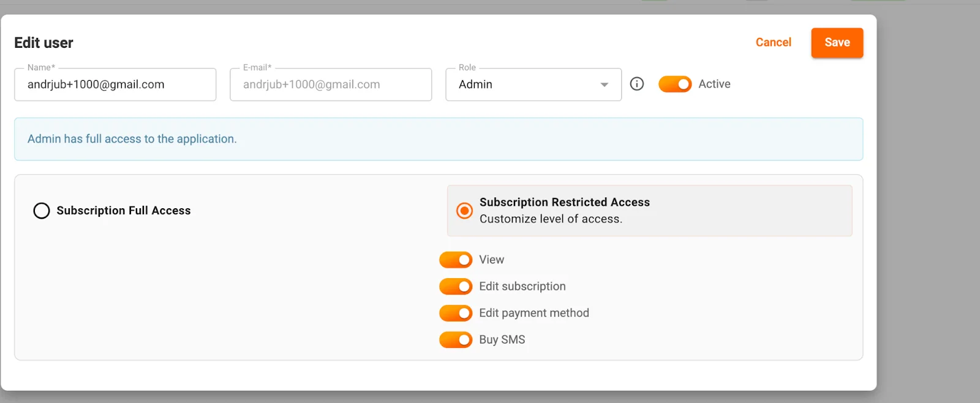
Task: Toggle the Active user switch
Action: click(675, 84)
